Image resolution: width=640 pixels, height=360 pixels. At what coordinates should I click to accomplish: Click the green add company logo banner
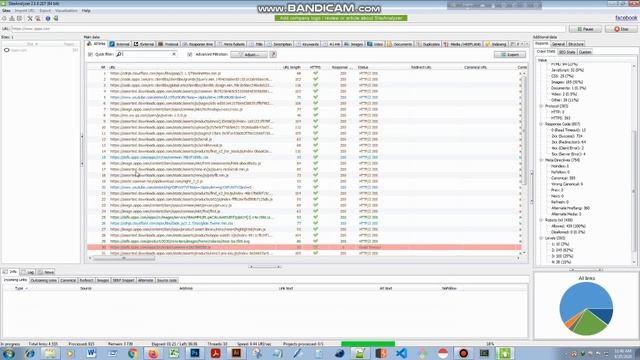(341, 18)
